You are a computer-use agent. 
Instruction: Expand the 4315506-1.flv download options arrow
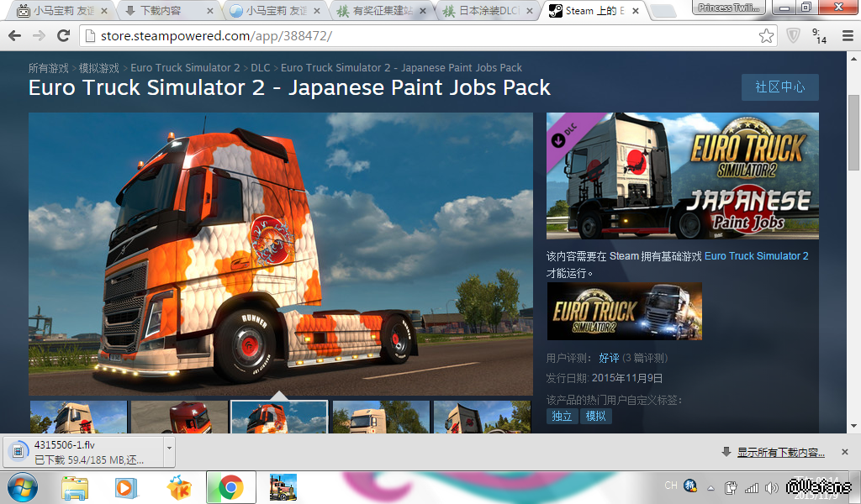[169, 452]
